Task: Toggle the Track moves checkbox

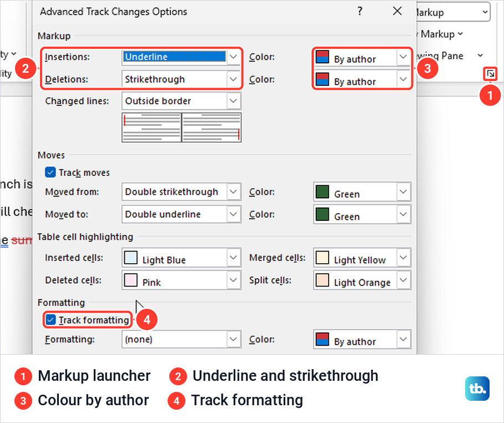Action: [51, 172]
